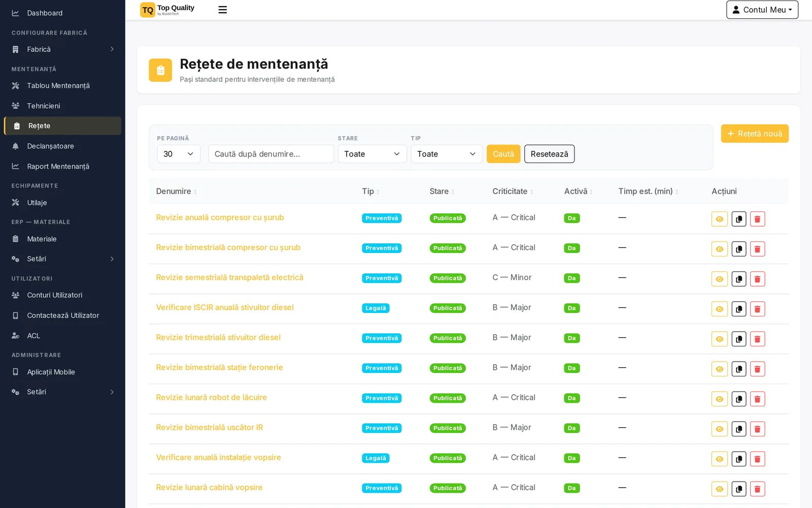812x508 pixels.
Task: Click the Resetează button
Action: [x=549, y=154]
